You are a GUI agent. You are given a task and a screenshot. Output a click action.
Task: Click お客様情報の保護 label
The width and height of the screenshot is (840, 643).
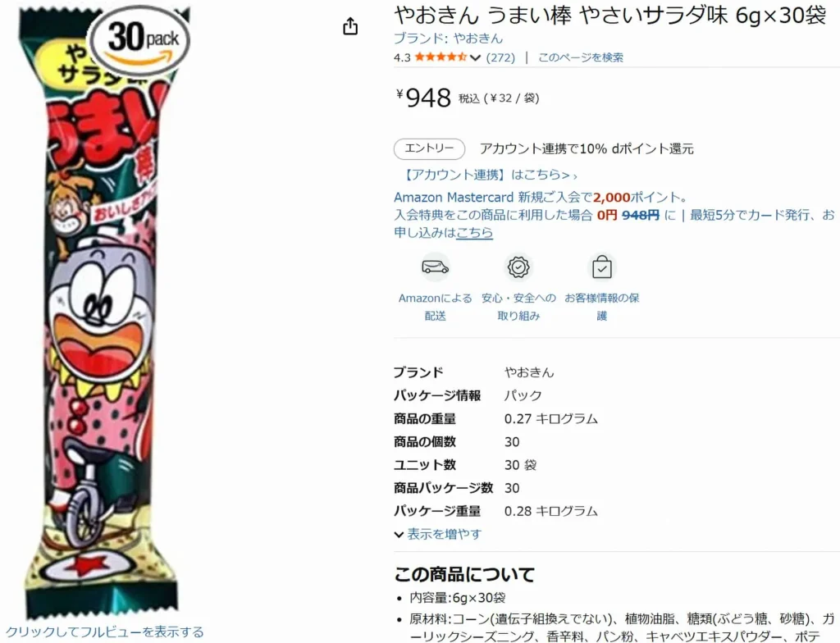pos(602,307)
